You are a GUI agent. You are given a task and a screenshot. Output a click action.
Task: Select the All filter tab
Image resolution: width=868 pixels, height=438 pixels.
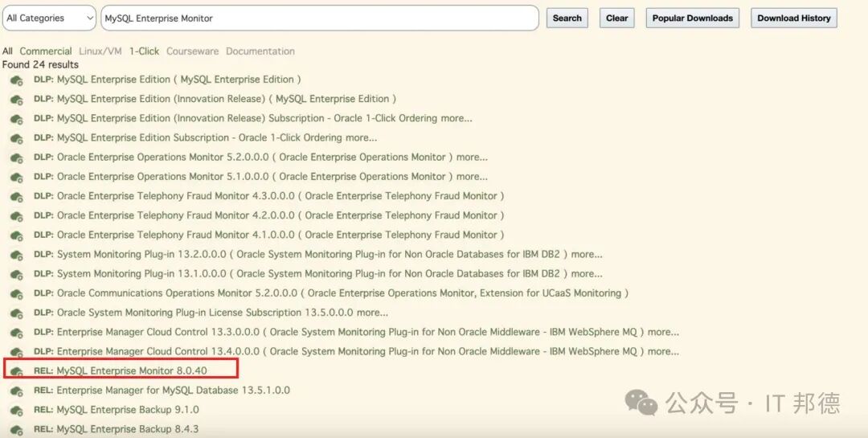7,51
